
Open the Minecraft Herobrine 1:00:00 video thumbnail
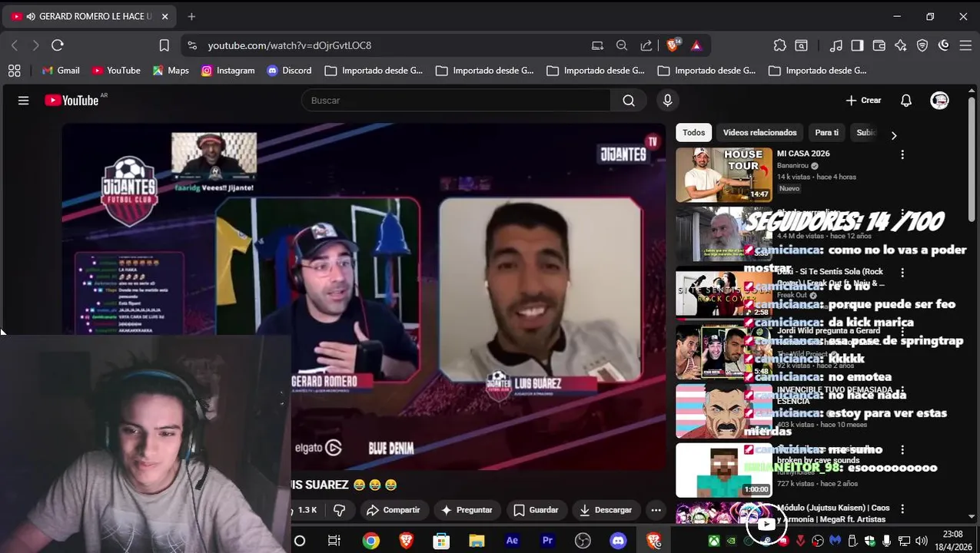[x=724, y=470]
